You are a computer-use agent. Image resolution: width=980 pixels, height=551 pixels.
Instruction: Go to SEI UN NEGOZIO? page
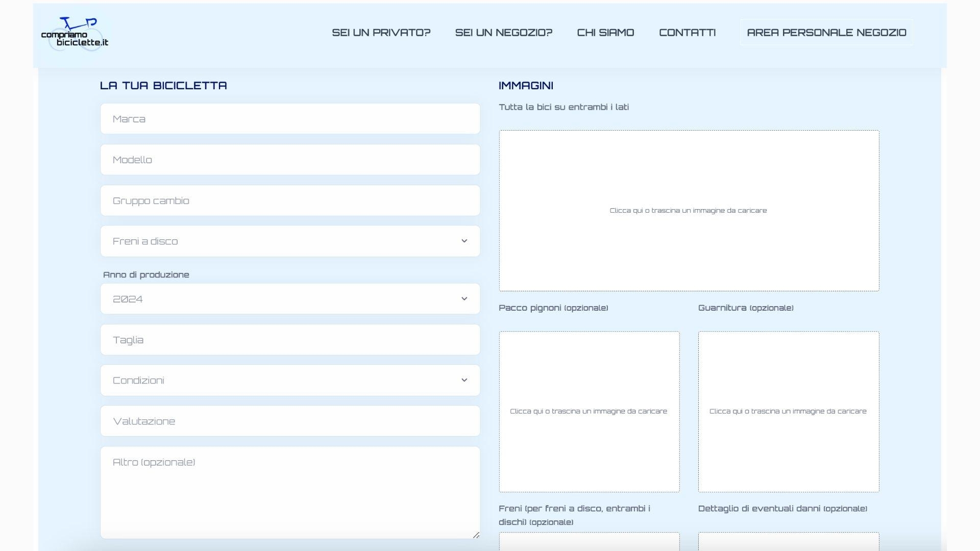point(503,33)
